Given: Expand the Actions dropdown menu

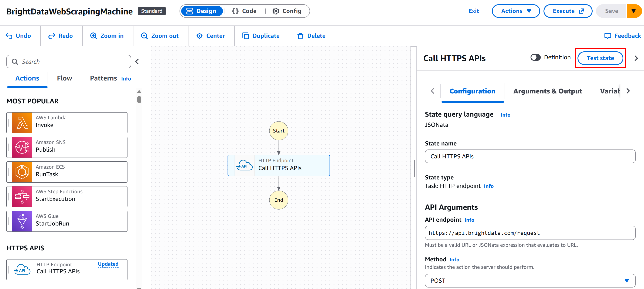Looking at the screenshot, I should pos(515,11).
